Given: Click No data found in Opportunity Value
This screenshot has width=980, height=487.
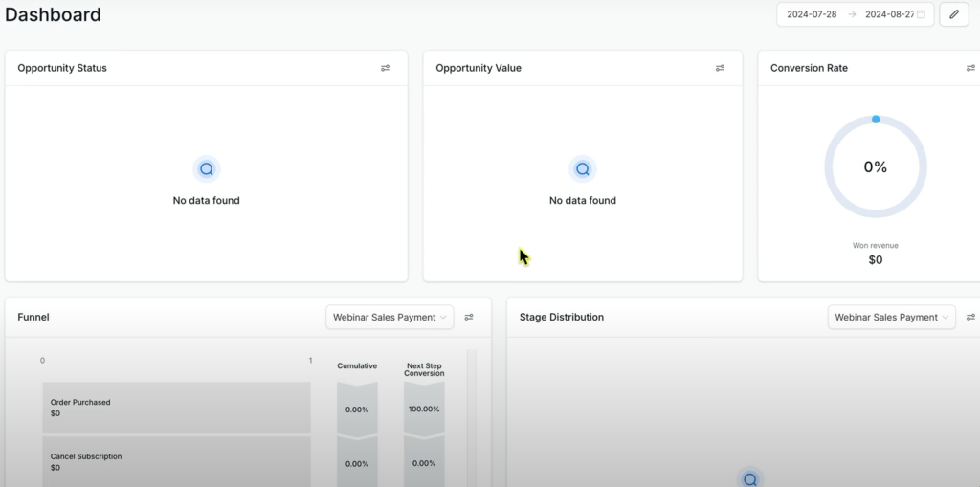Looking at the screenshot, I should tap(583, 200).
